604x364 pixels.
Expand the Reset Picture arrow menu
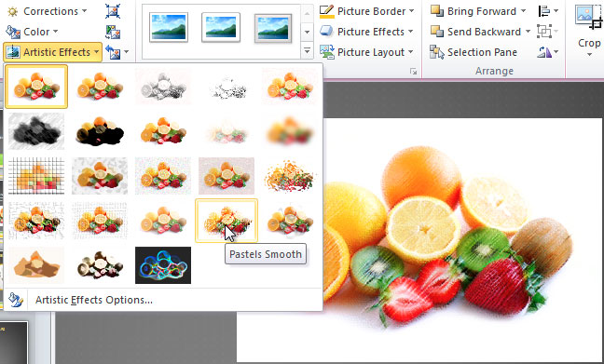click(x=126, y=52)
